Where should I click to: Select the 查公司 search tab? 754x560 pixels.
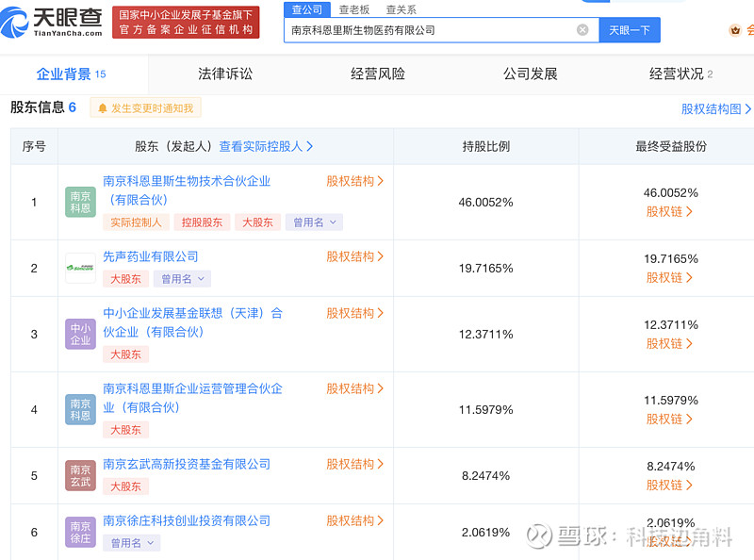(307, 9)
